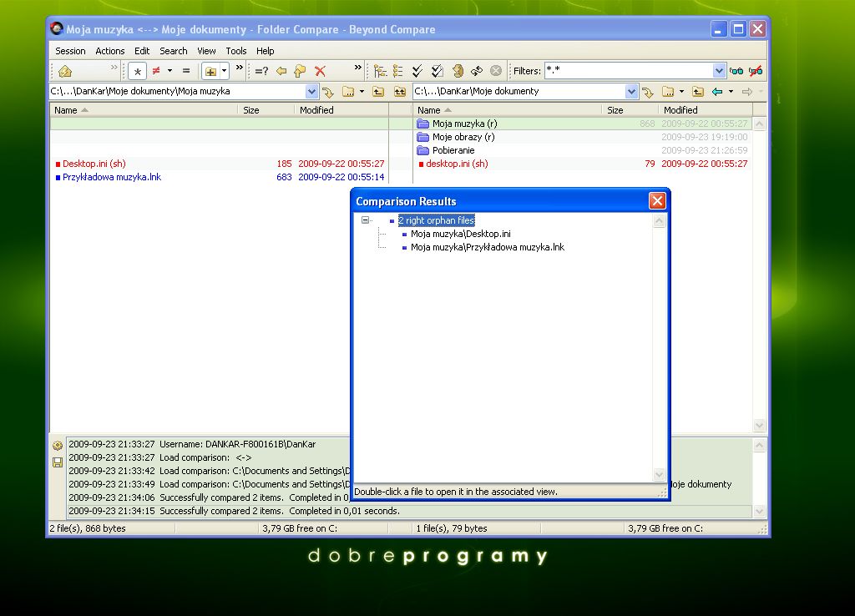Click the right pane up one level icon

[x=698, y=92]
